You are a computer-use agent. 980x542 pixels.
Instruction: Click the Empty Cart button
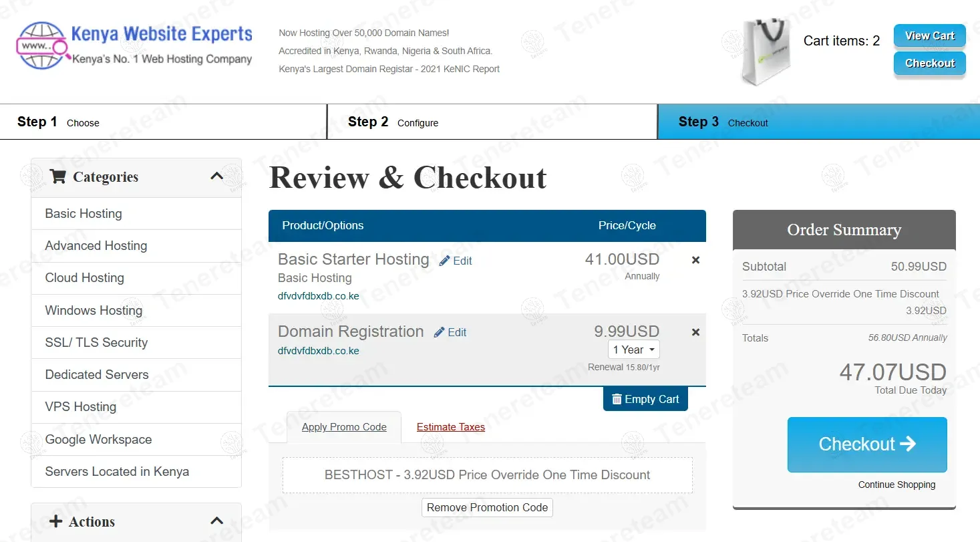(645, 399)
